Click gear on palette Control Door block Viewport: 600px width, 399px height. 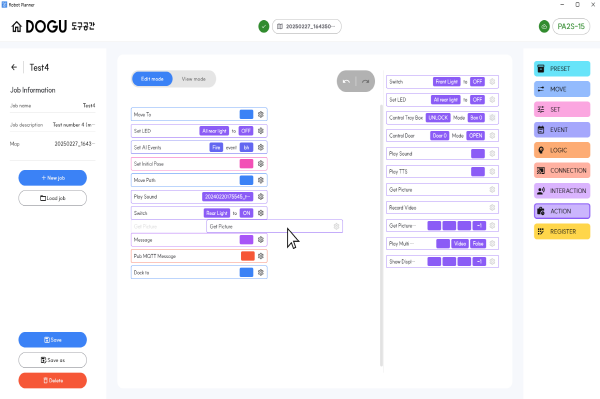coord(492,135)
